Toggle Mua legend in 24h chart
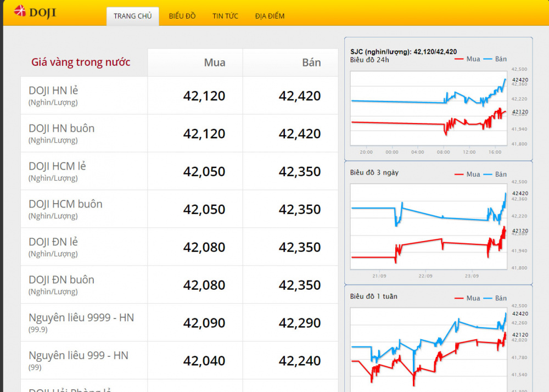Viewport: 549px width, 392px height. click(467, 59)
